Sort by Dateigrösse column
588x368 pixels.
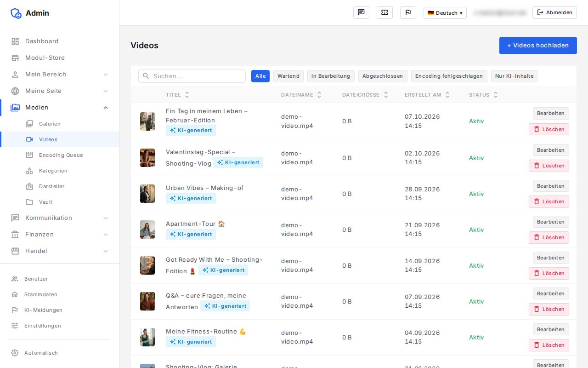point(365,95)
